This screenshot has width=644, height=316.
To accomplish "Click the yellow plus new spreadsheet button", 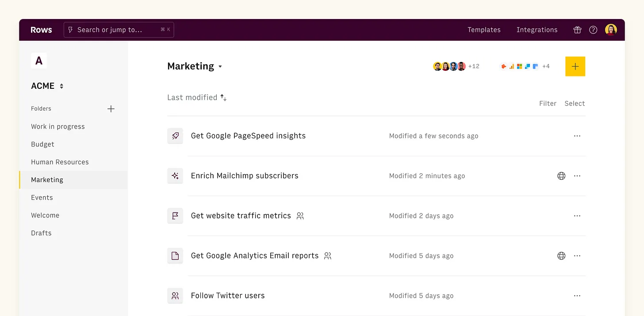I will point(575,66).
